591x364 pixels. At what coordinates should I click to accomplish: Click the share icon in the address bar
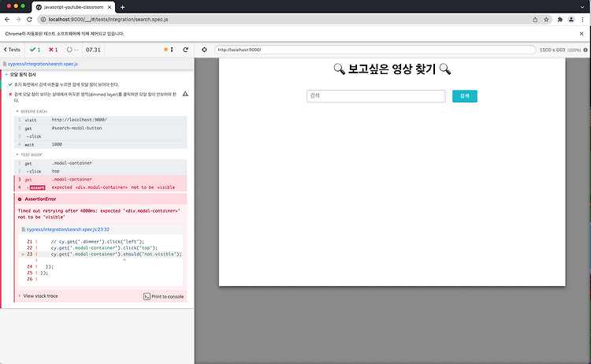coord(535,19)
